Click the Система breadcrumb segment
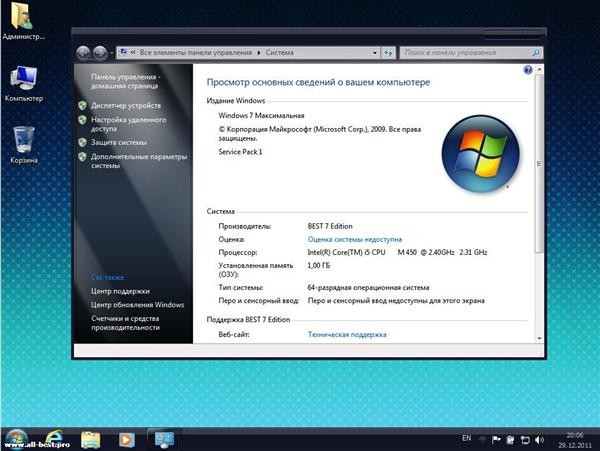The width and height of the screenshot is (600, 451). [x=279, y=53]
